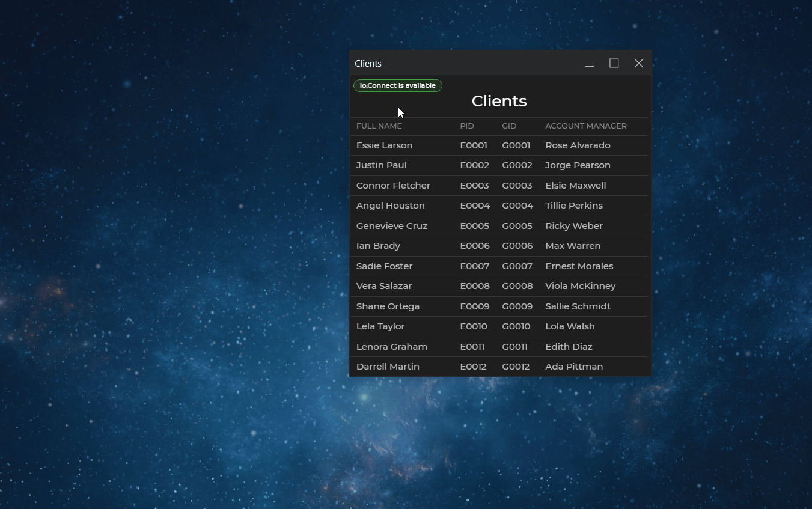812x509 pixels.
Task: Select the Vera Salazar row
Action: coord(383,286)
